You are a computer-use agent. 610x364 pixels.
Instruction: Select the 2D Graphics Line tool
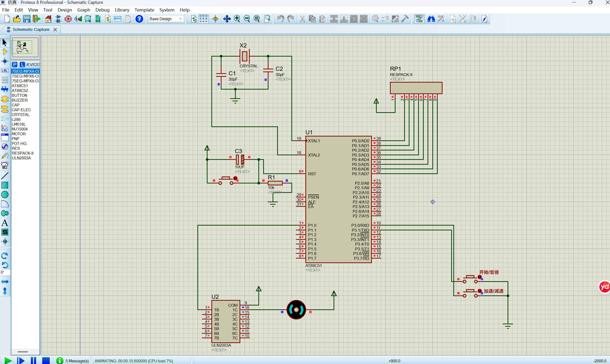pos(5,176)
